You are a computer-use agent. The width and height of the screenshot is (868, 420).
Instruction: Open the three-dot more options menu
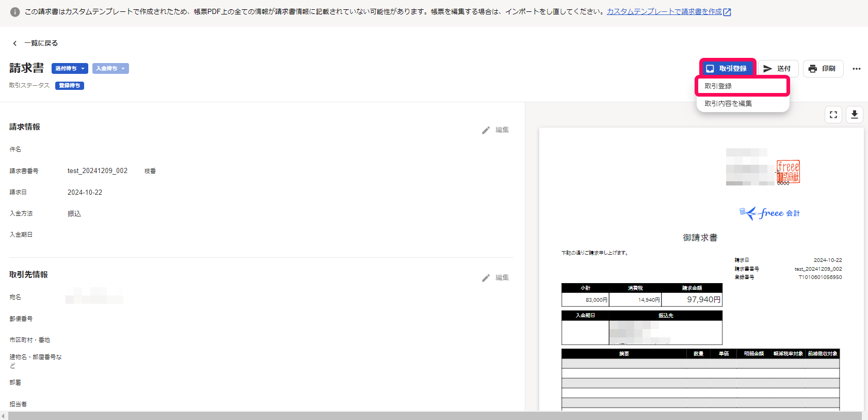856,69
